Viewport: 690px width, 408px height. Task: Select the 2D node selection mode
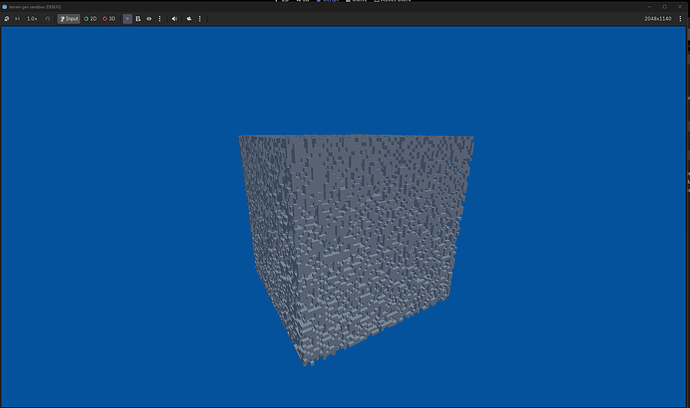point(90,19)
